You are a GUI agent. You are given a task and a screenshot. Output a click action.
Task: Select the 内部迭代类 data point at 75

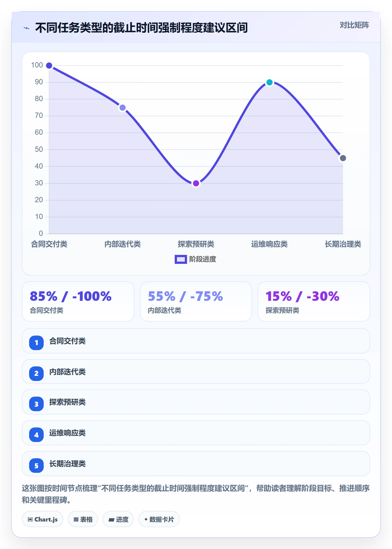click(122, 108)
